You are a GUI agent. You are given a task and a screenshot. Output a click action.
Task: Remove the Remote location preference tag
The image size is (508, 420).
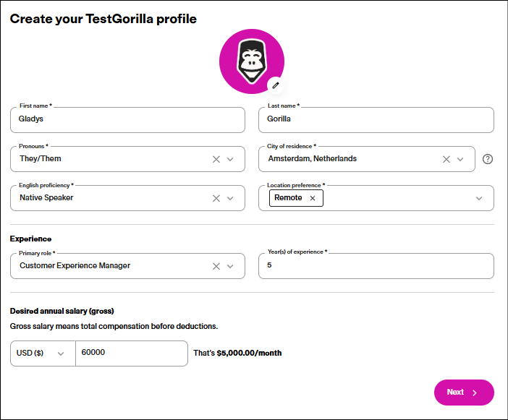pos(313,198)
